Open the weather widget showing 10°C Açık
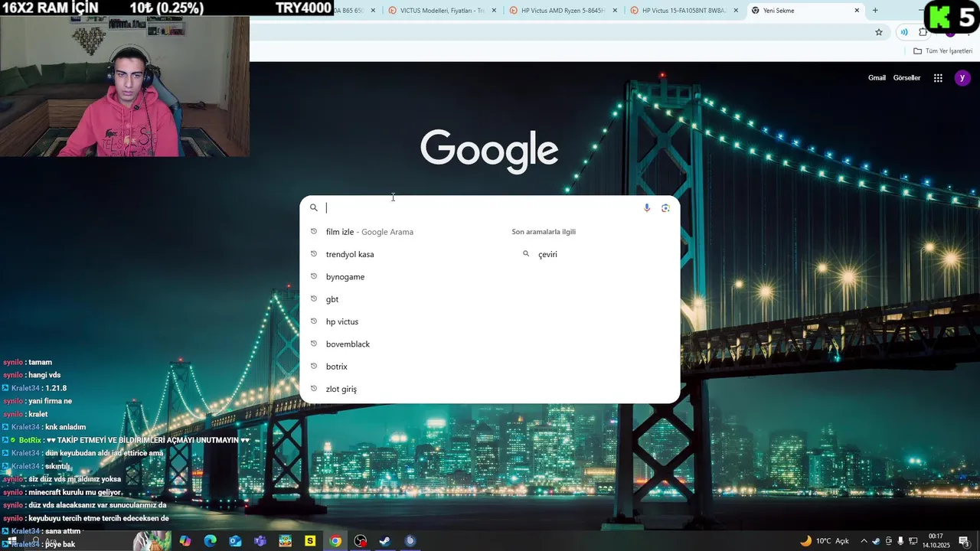Screen dimensions: 980x551 tap(825, 541)
